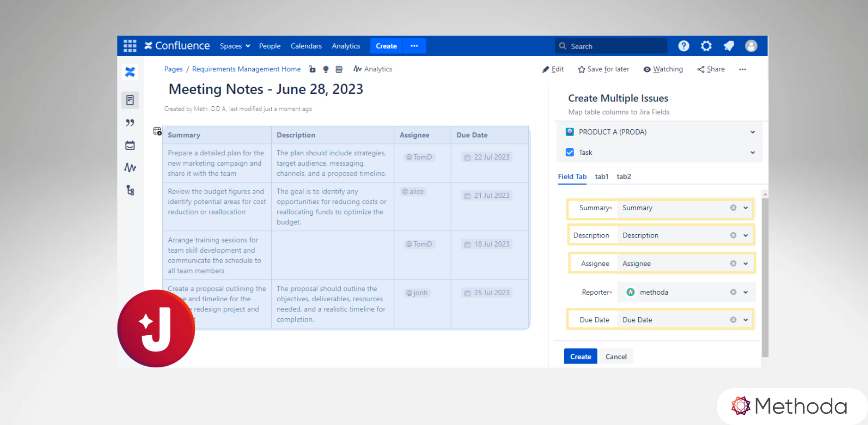Open the app switcher grid icon
Viewport: 868px width, 425px height.
(130, 46)
